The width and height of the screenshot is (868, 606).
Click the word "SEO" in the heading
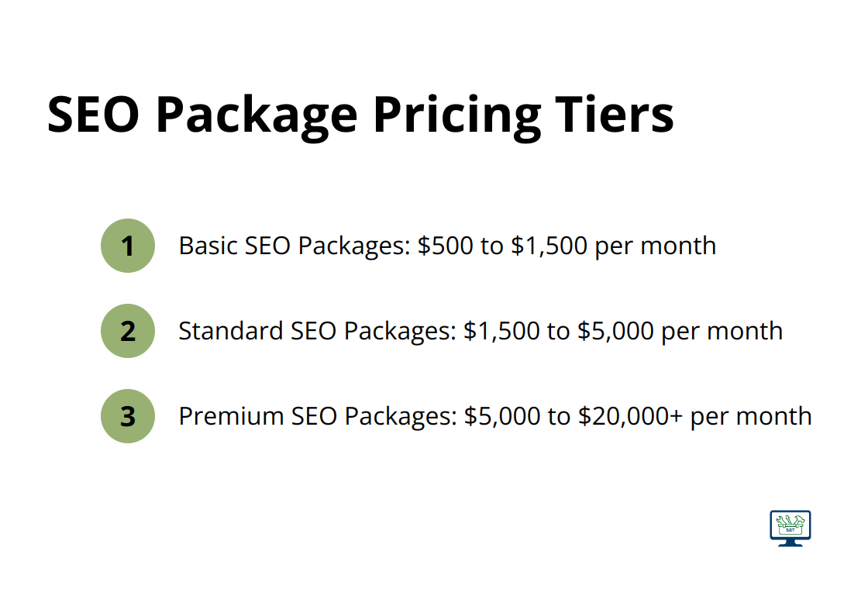click(x=95, y=115)
